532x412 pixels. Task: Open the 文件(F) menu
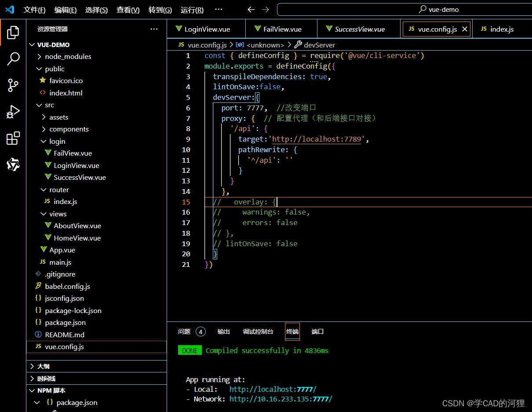point(34,10)
